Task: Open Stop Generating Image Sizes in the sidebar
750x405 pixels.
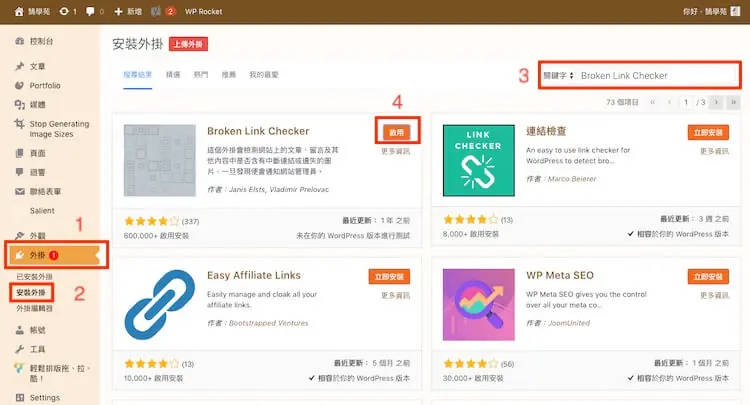Action: (x=59, y=129)
